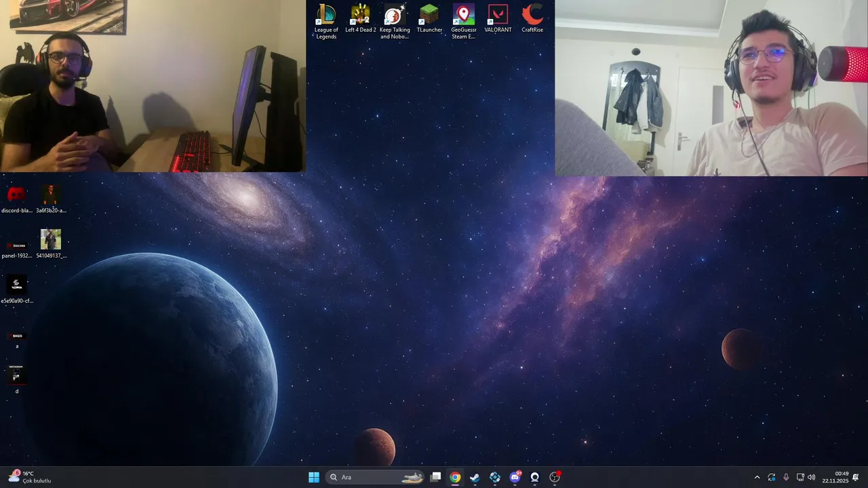Open the blue gear app beside Steam

(495, 477)
